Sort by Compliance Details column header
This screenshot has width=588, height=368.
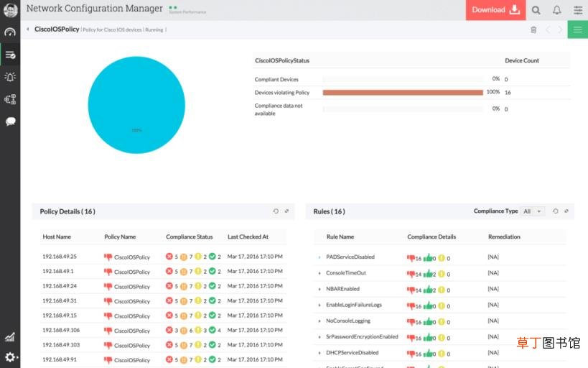point(431,237)
